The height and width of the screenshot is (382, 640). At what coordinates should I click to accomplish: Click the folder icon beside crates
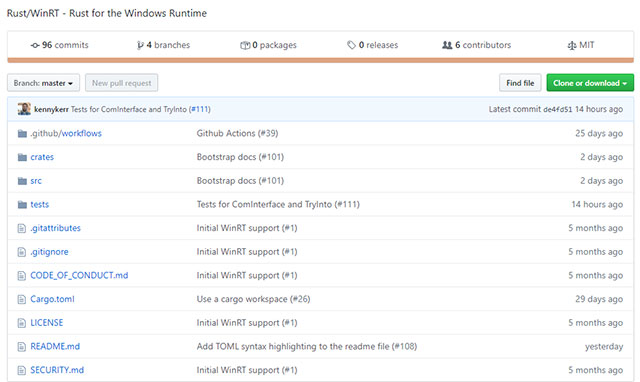pos(22,157)
